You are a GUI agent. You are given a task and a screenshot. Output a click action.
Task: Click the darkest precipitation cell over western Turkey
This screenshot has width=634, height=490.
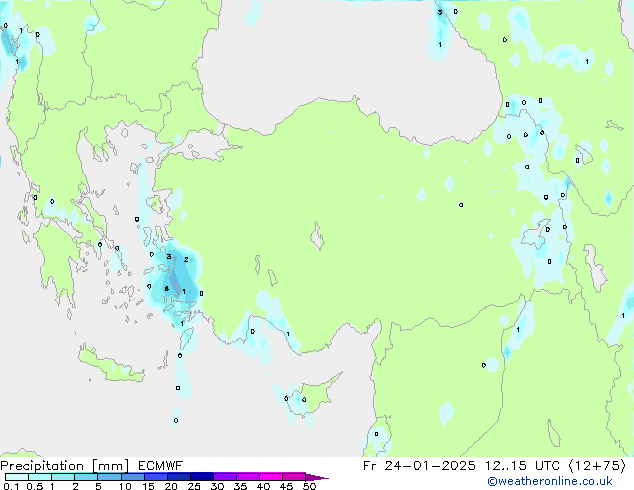(176, 279)
